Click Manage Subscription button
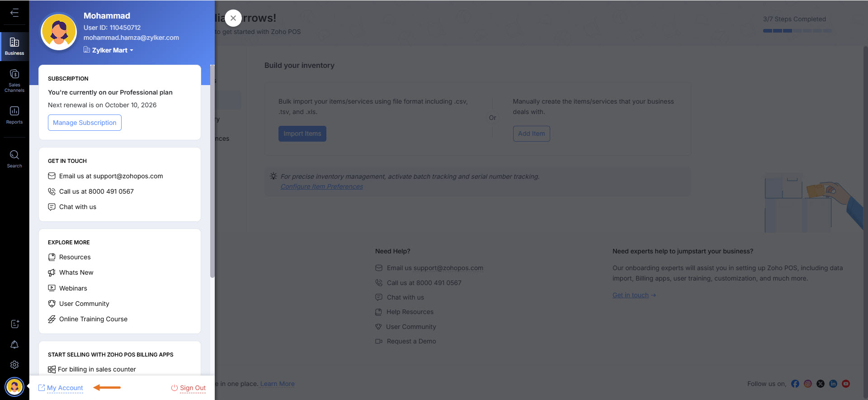868x400 pixels. pyautogui.click(x=85, y=123)
